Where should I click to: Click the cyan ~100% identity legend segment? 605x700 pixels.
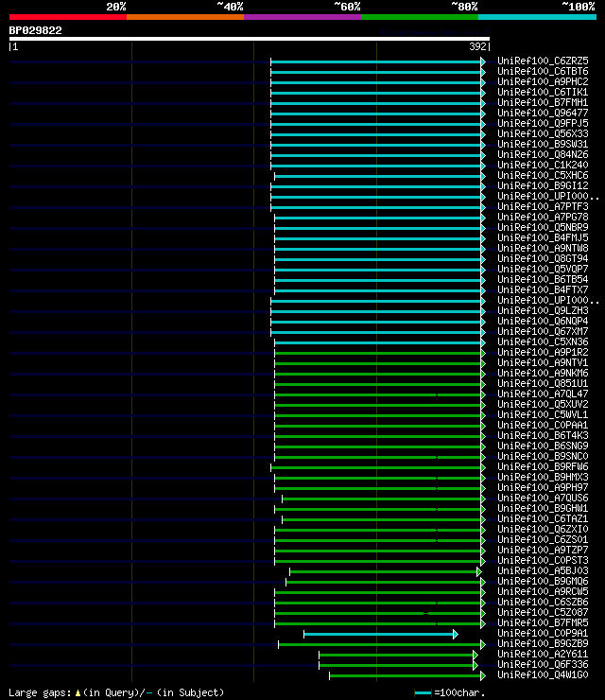537,17
